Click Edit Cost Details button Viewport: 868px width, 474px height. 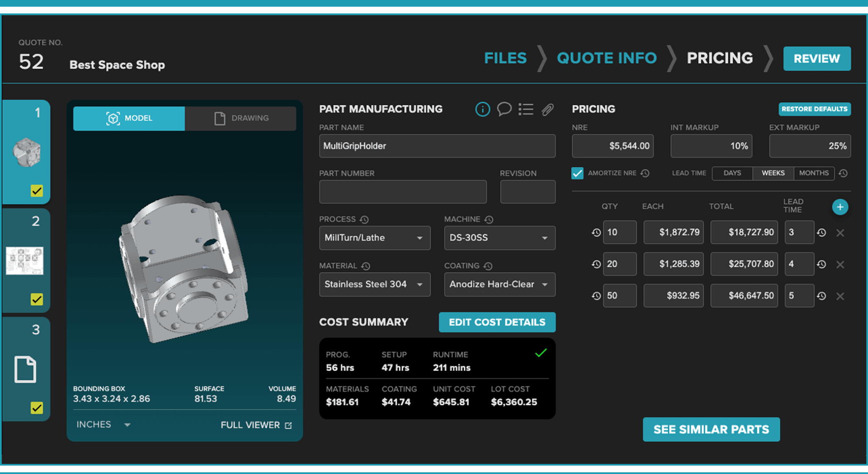pyautogui.click(x=497, y=322)
